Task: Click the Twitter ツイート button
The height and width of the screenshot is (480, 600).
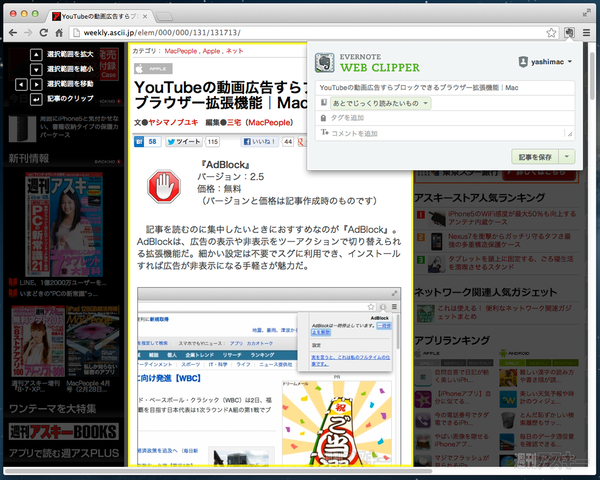Action: (184, 142)
